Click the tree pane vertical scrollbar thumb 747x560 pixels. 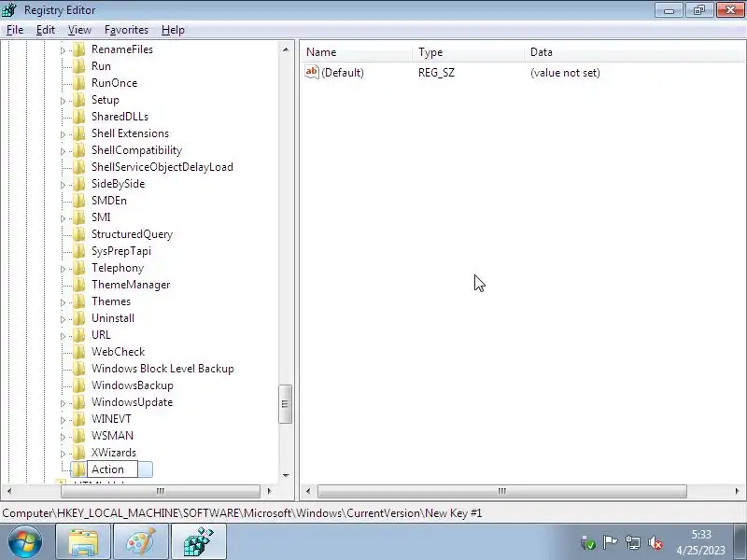tap(286, 404)
